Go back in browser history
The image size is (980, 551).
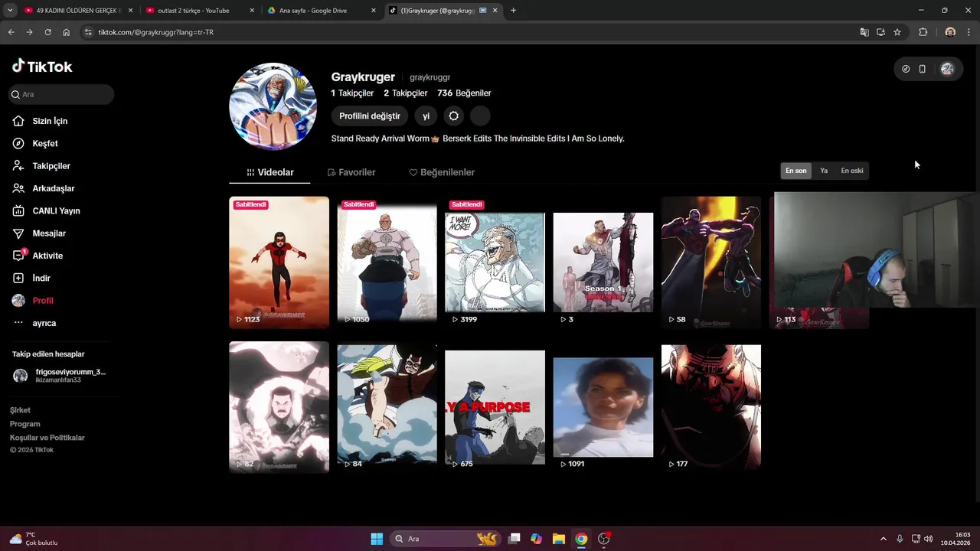pos(11,32)
